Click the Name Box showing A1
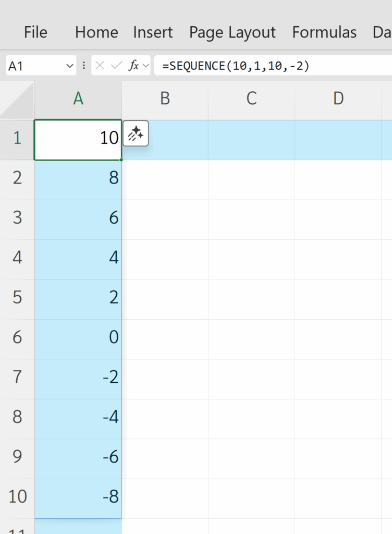 click(34, 66)
